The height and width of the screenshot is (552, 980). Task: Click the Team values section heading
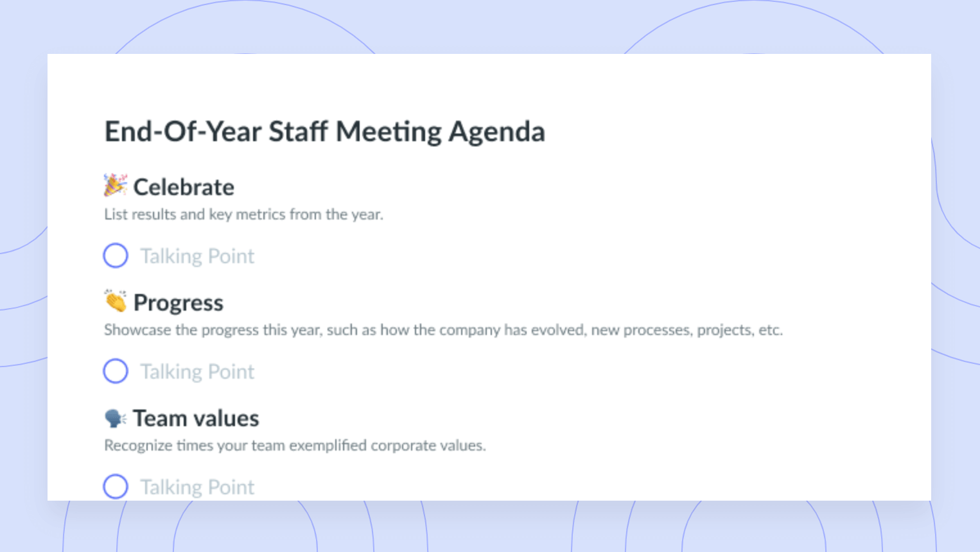196,418
